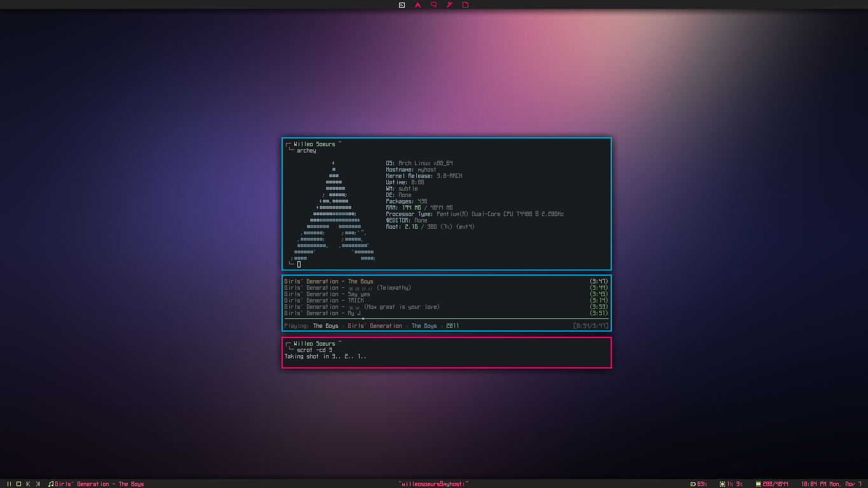Seek on the music player progress bar

pos(446,318)
